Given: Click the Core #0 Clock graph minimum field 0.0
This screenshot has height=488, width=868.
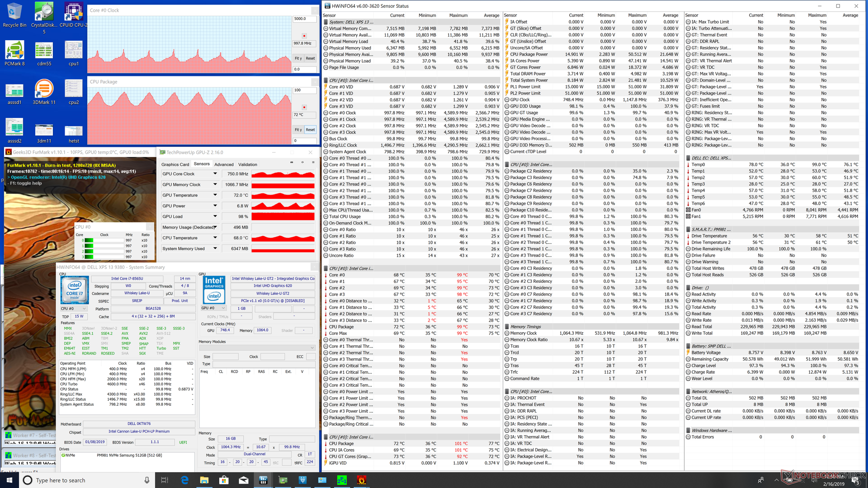Looking at the screenshot, I should 305,69.
